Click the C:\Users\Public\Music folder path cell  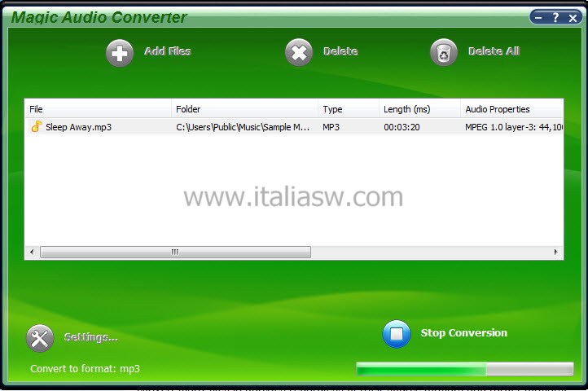[243, 127]
